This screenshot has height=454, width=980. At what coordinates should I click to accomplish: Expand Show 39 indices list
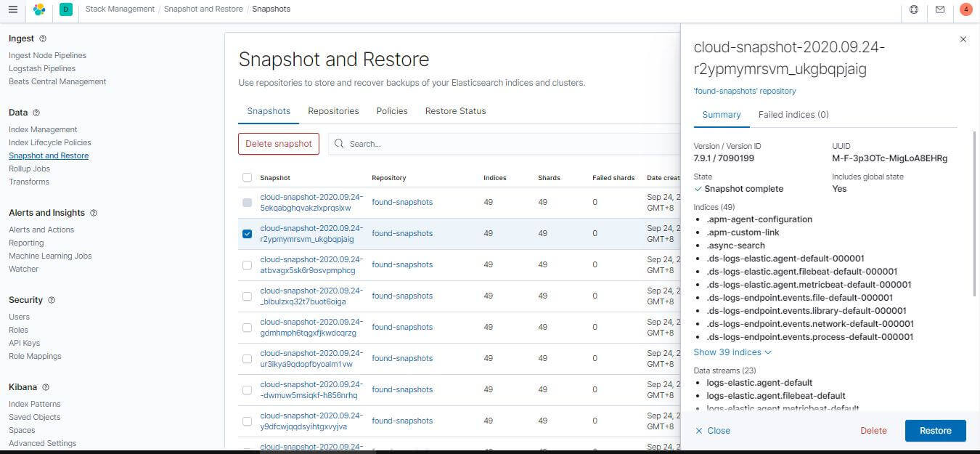pos(732,352)
